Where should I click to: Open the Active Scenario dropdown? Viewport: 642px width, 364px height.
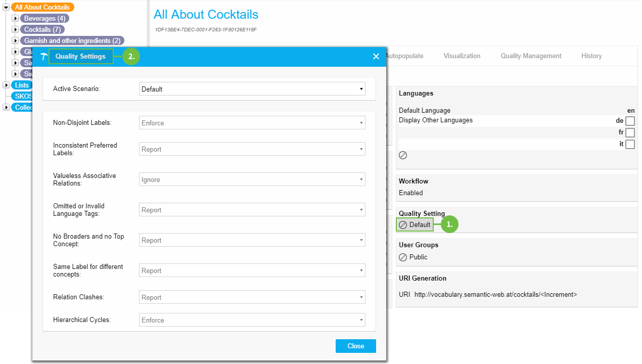(x=252, y=89)
